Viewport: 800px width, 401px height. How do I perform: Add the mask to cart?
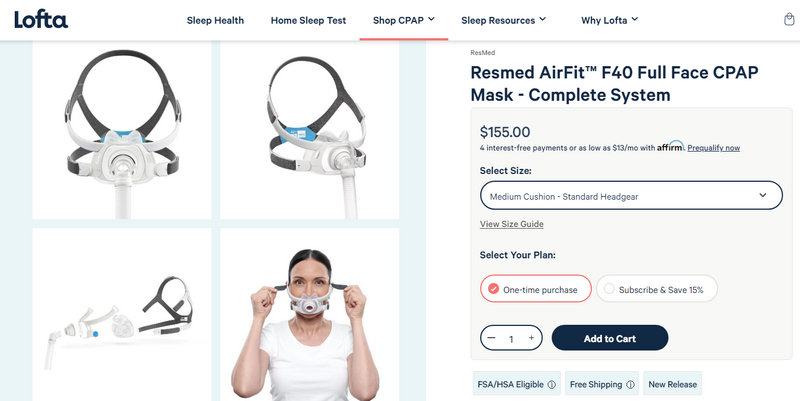click(610, 338)
